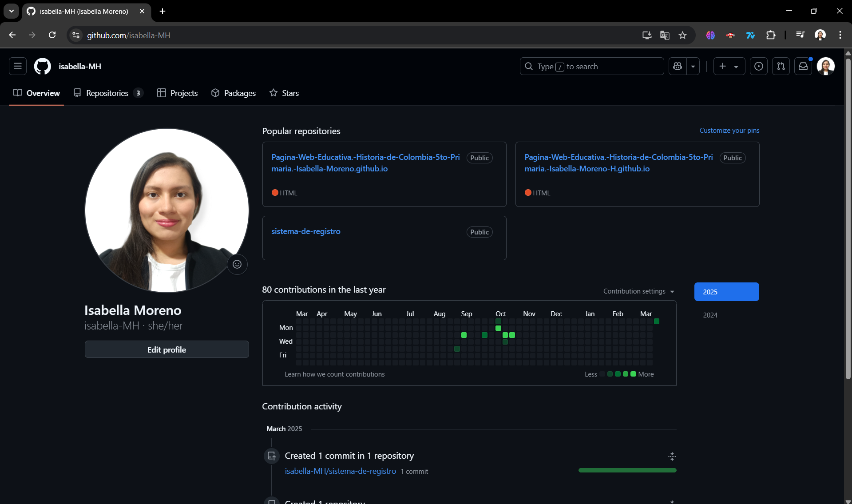Open the issues icon in header
The height and width of the screenshot is (504, 852).
point(759,66)
